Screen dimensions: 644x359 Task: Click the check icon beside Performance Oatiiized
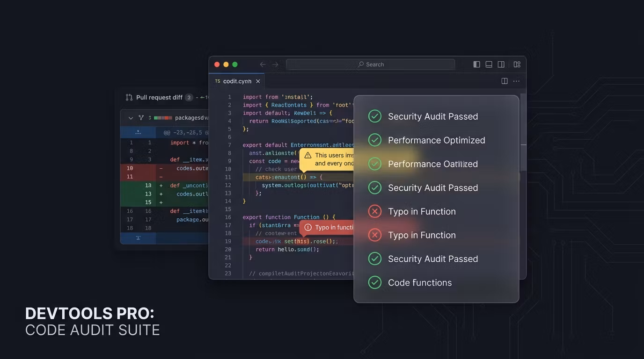374,164
